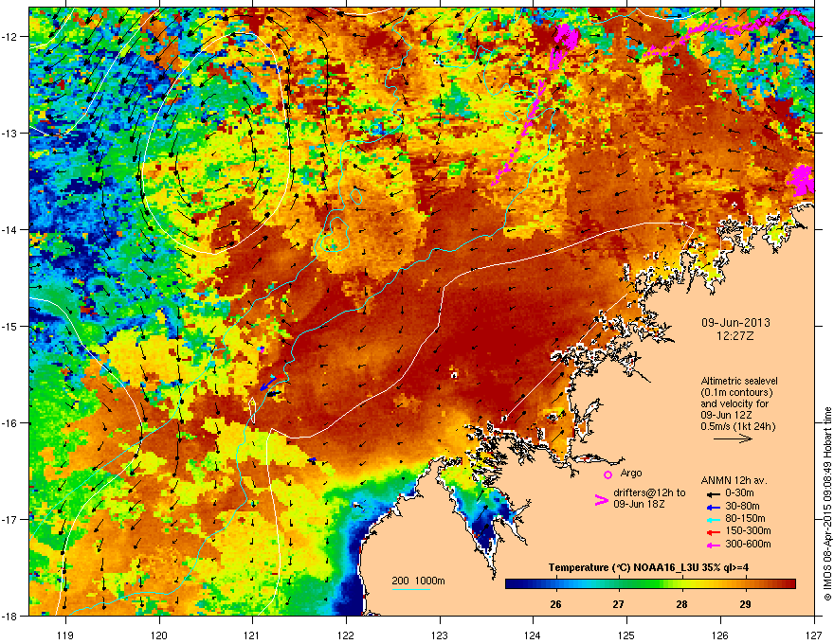This screenshot has width=834, height=644.
Task: Click the longitude axis label '125'
Action: tap(626, 635)
